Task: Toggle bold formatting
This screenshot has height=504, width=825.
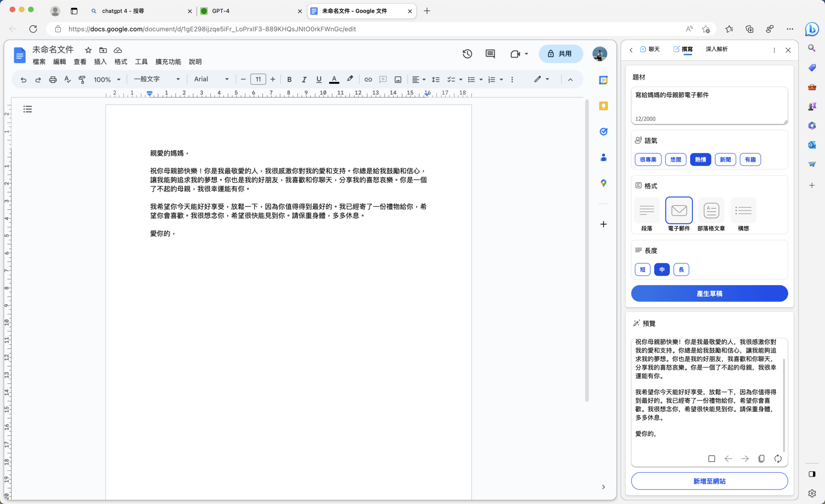Action: (x=289, y=79)
